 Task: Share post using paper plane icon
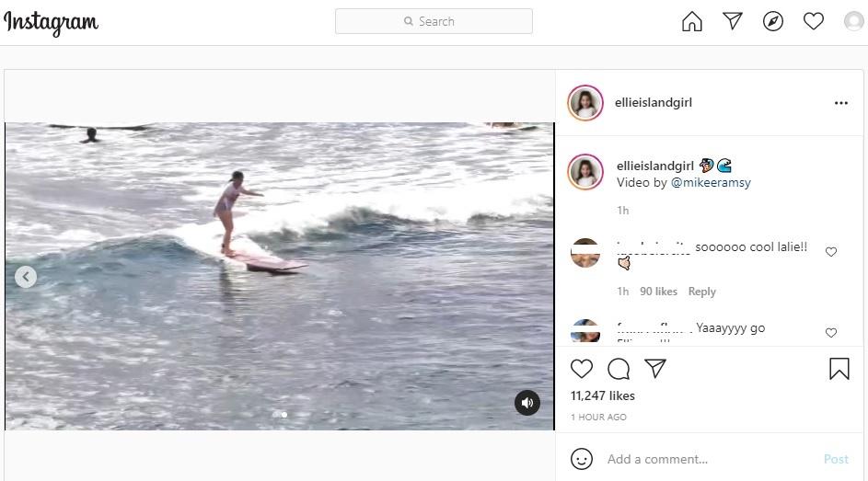[x=655, y=369]
